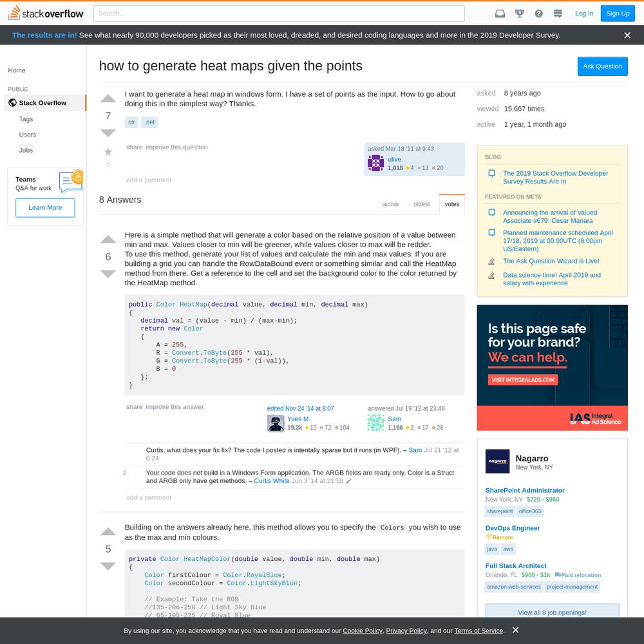The width and height of the screenshot is (644, 644).
Task: Open the Cookie Policy link
Action: point(362,631)
